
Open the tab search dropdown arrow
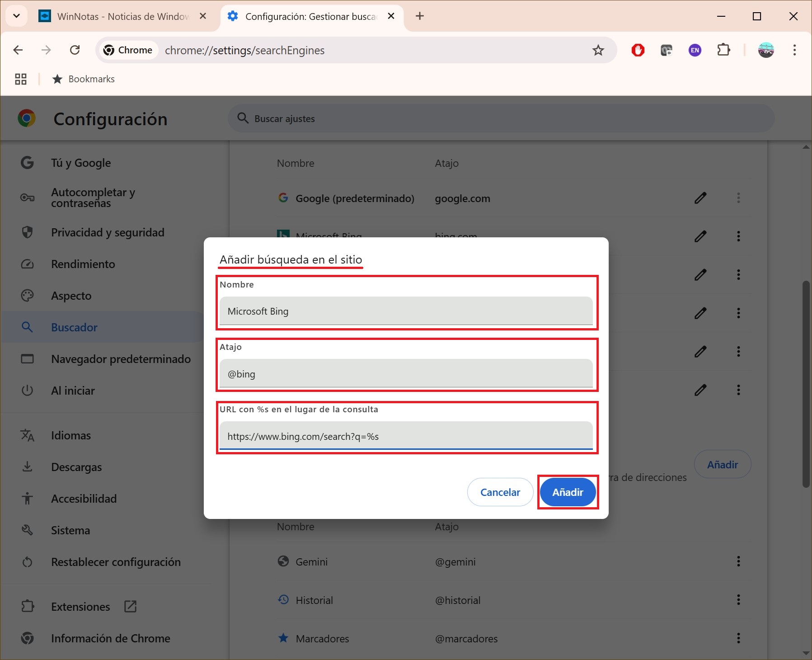click(17, 16)
